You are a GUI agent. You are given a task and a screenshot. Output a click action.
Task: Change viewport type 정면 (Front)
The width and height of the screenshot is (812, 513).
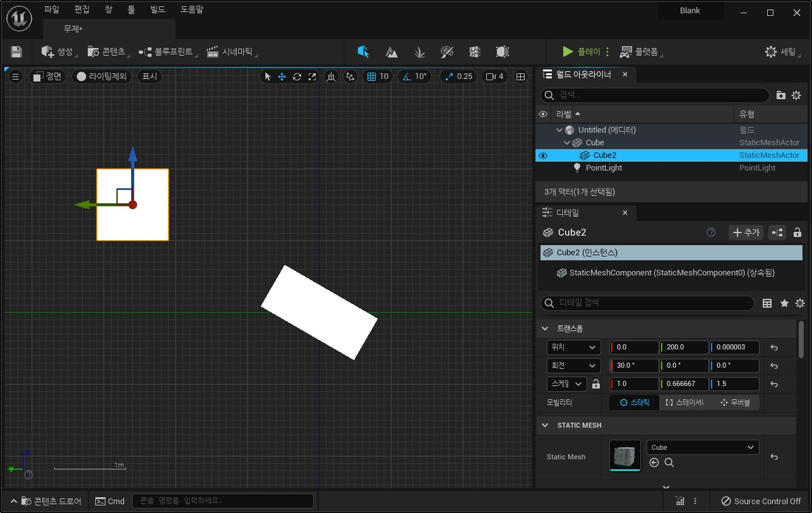click(x=47, y=76)
